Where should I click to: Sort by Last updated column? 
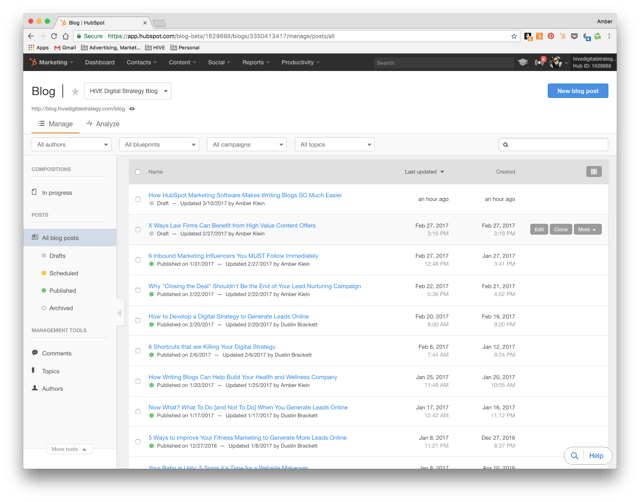(x=424, y=172)
